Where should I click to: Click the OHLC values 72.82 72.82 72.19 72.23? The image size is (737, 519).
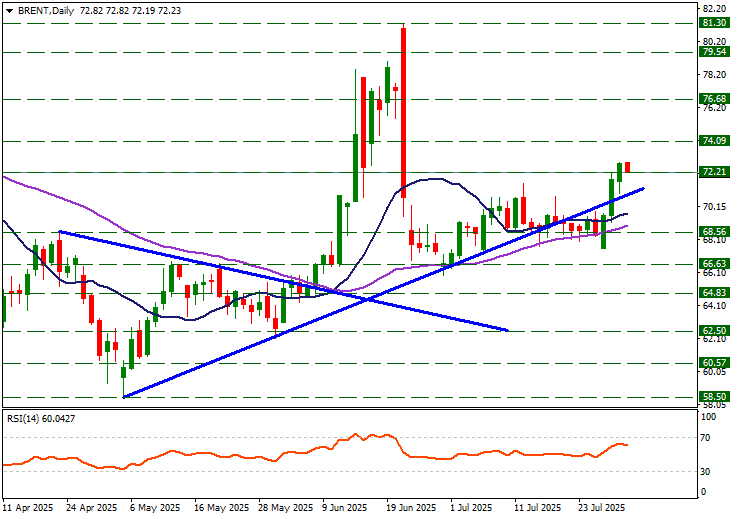[130, 11]
